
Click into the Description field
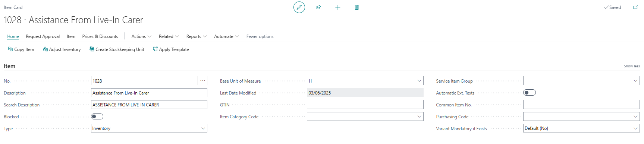(149, 93)
